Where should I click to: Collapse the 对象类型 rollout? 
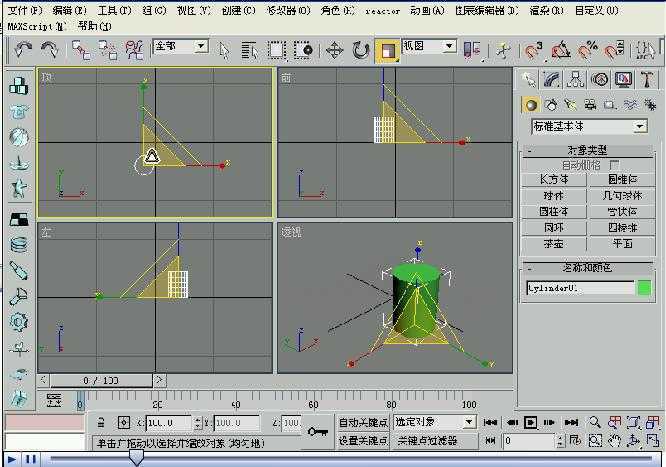pos(587,150)
